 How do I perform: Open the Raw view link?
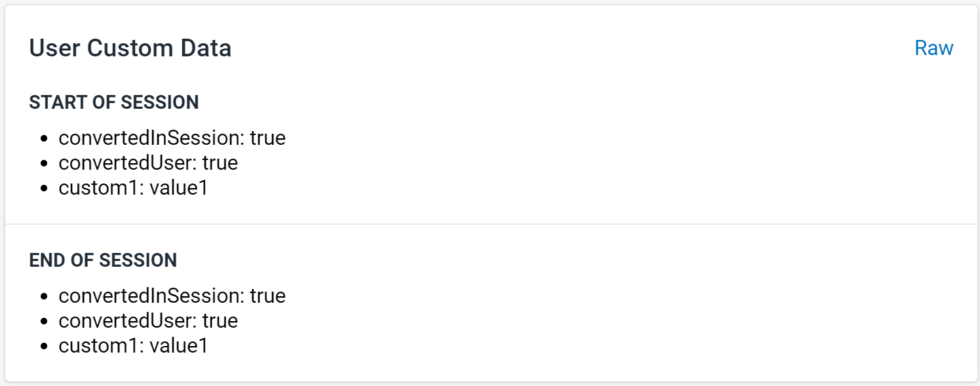(933, 48)
